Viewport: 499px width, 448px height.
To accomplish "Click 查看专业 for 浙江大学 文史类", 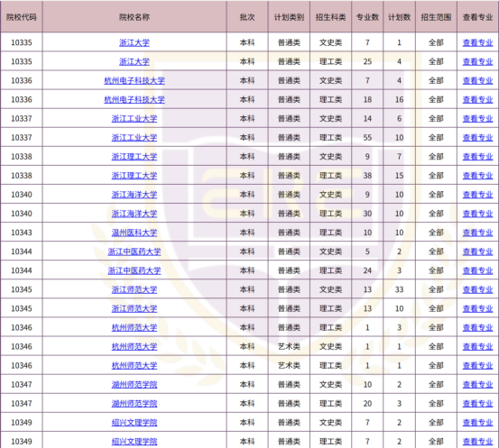I will tap(477, 42).
